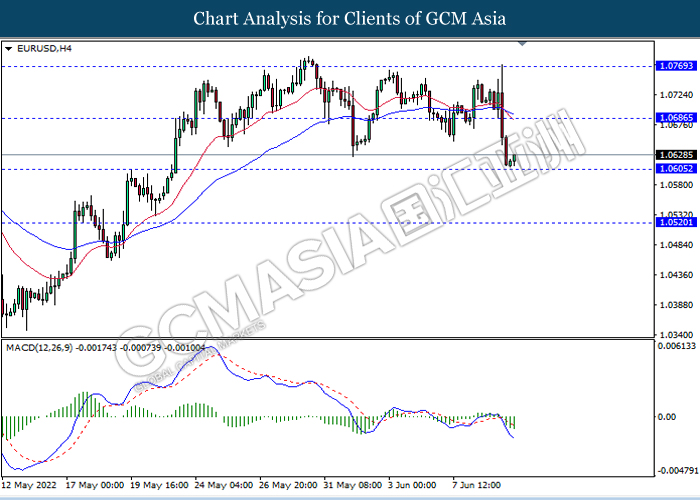Click the 12 May 2022 date label
Image resolution: width=700 pixels, height=500 pixels.
[29, 485]
